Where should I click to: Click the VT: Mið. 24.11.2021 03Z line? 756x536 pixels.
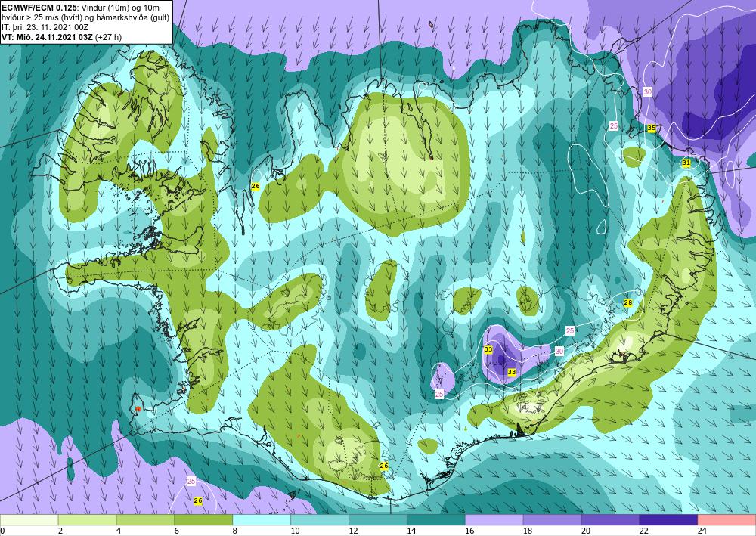[x=62, y=37]
